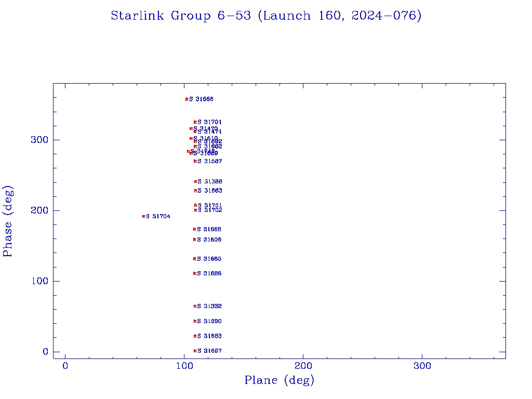The width and height of the screenshot is (532, 399).
Task: Select the S 31606 satellite label
Action: [209, 240]
